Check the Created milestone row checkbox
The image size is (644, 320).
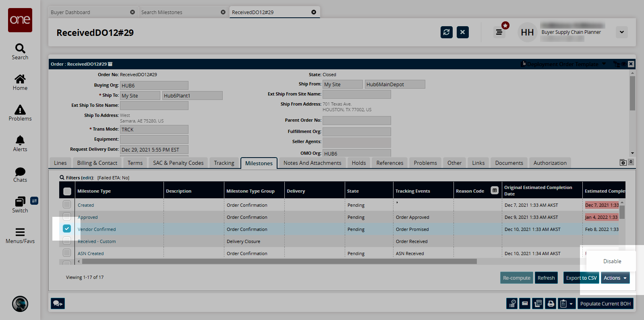pos(67,205)
